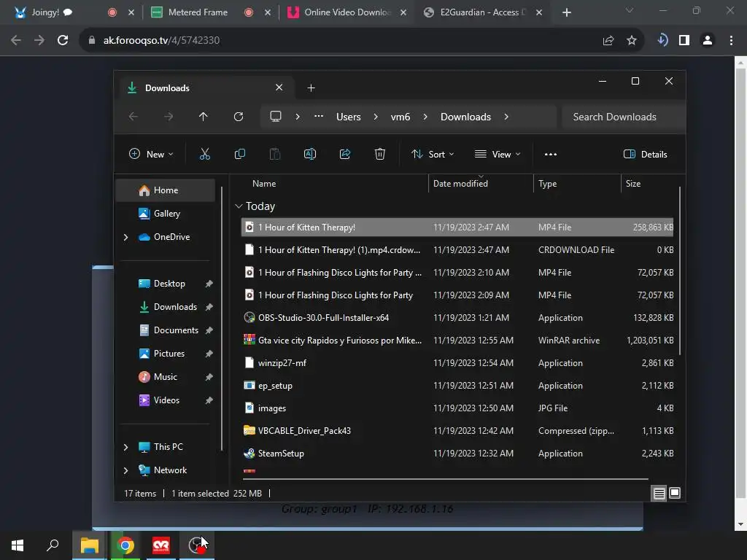Switch to E2Guardian browser tab
This screenshot has width=747, height=560.
point(483,12)
